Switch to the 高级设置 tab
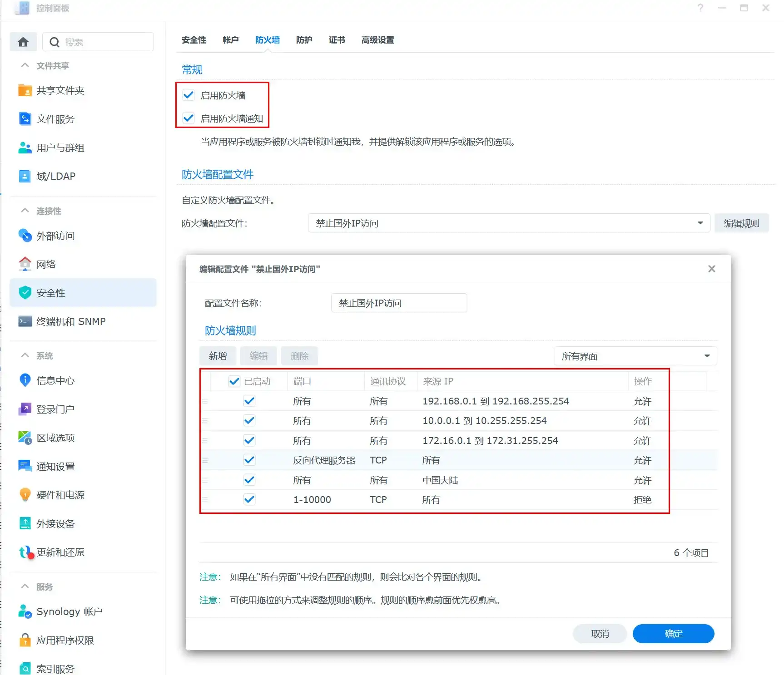784x675 pixels. click(x=377, y=40)
